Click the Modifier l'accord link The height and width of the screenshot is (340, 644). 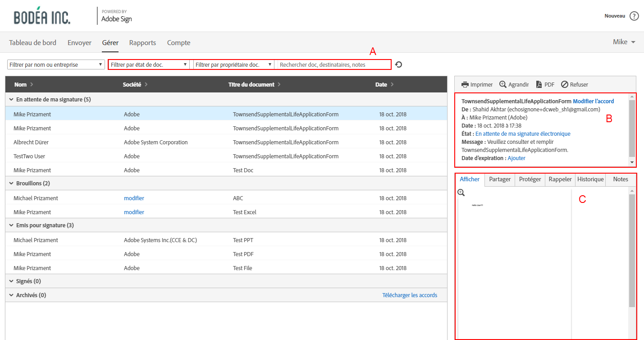tap(593, 101)
